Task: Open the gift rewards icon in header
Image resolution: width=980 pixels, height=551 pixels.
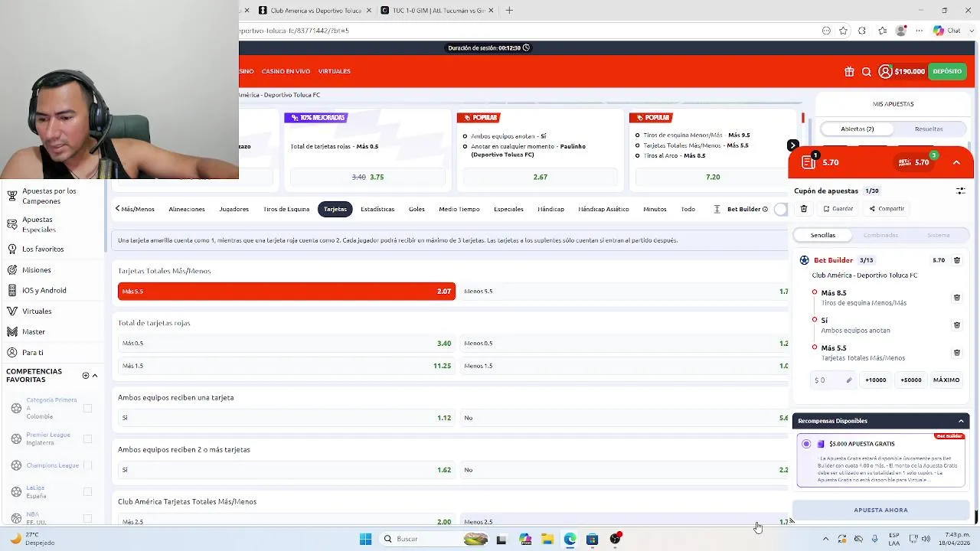Action: pyautogui.click(x=849, y=71)
